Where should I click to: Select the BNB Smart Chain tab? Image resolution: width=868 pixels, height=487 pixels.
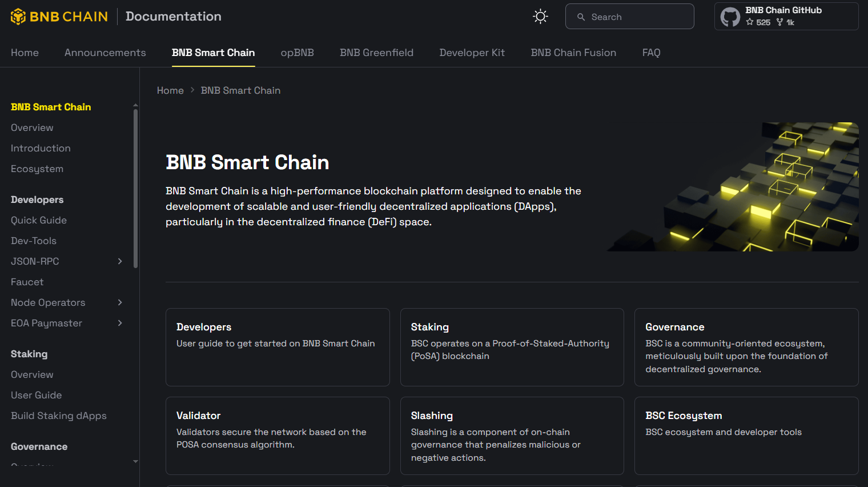(x=213, y=53)
